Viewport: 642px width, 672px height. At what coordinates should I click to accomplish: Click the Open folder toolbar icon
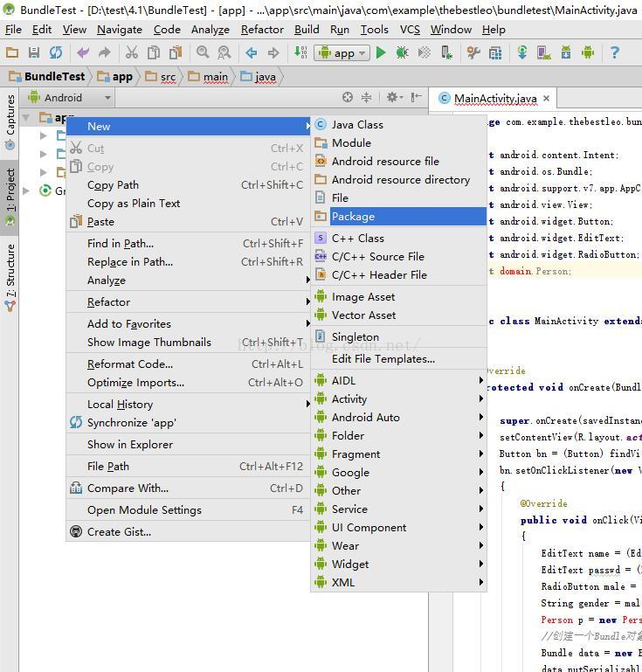12,52
